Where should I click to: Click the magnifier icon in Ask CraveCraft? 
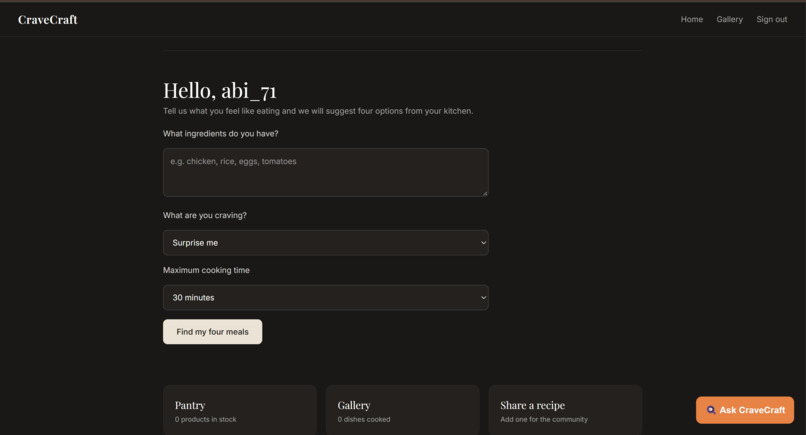pos(711,410)
